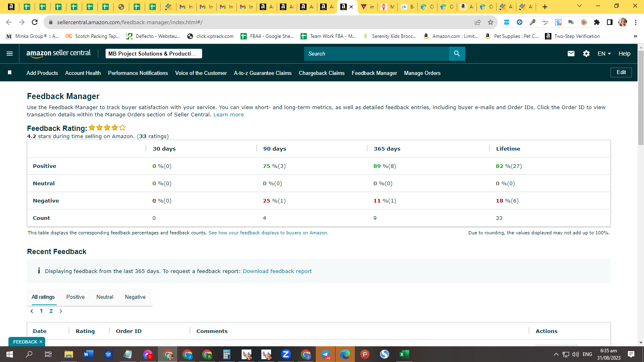The height and width of the screenshot is (362, 644).
Task: Open the Chrome extensions puzzle icon
Action: coord(597,22)
